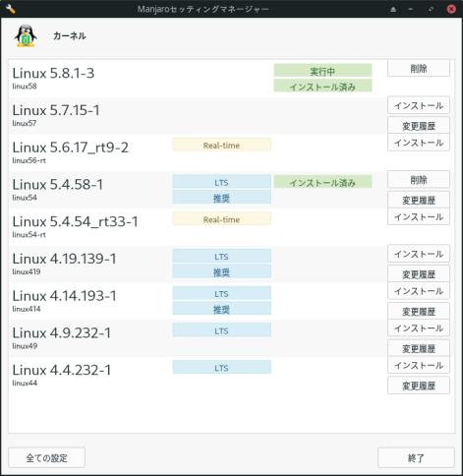This screenshot has width=463, height=476.
Task: View 変更履歴 for Linux 5.4.58-1
Action: [x=419, y=200]
